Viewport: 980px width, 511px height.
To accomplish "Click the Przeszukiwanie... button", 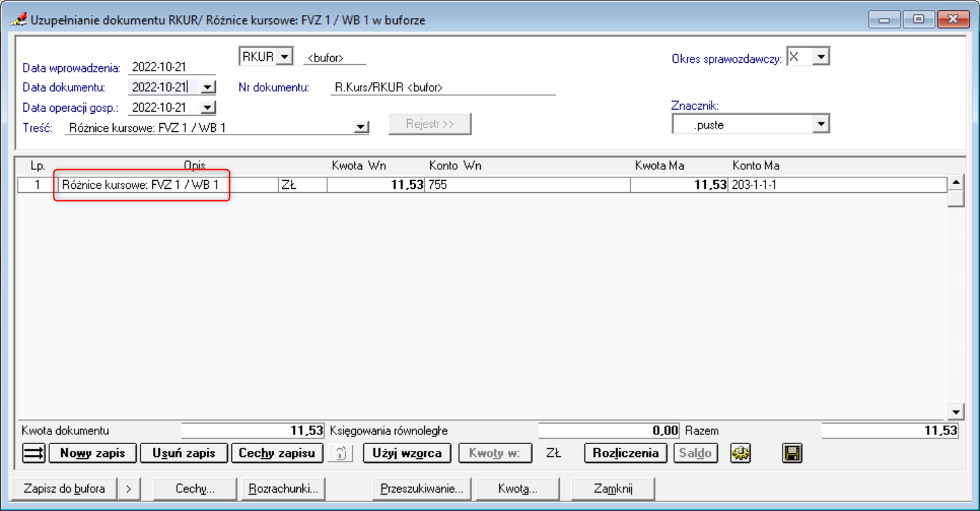I will (x=422, y=488).
